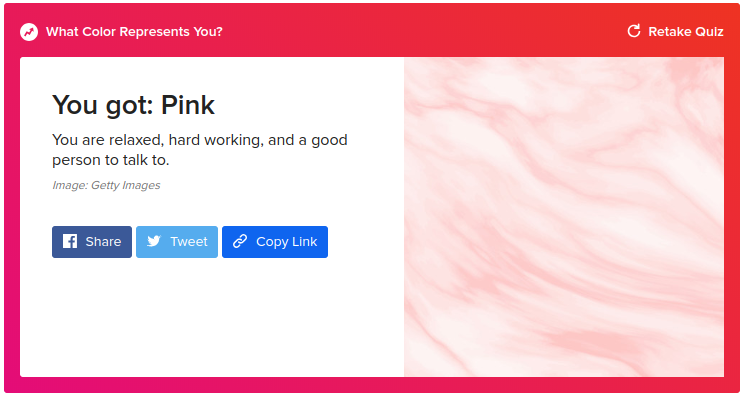Click the chain link icon
Viewport: 740px width, 394px height.
[x=240, y=242]
